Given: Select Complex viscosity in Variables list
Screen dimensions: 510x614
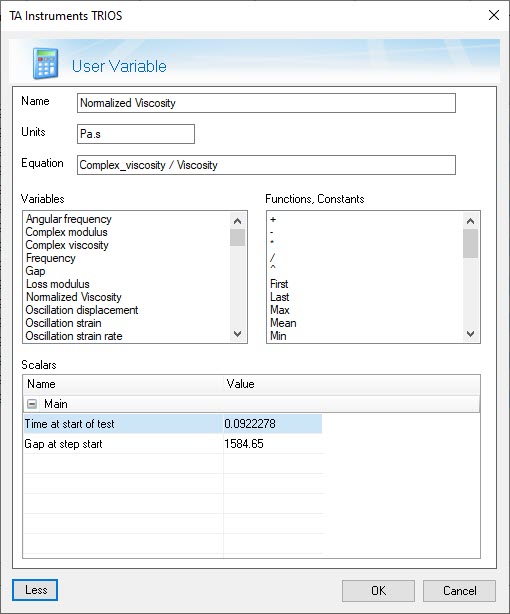Looking at the screenshot, I should pos(67,245).
